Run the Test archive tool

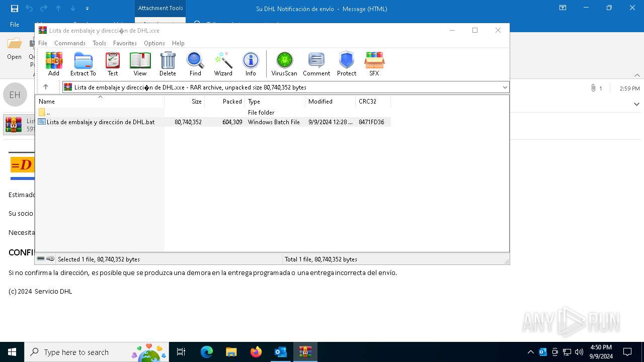click(x=113, y=64)
